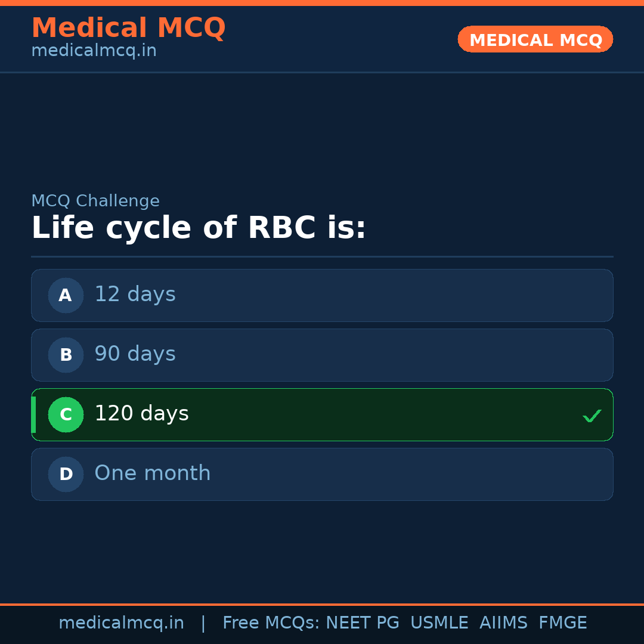Click the orange divider above the footer
The width and height of the screenshot is (644, 644).
click(322, 603)
